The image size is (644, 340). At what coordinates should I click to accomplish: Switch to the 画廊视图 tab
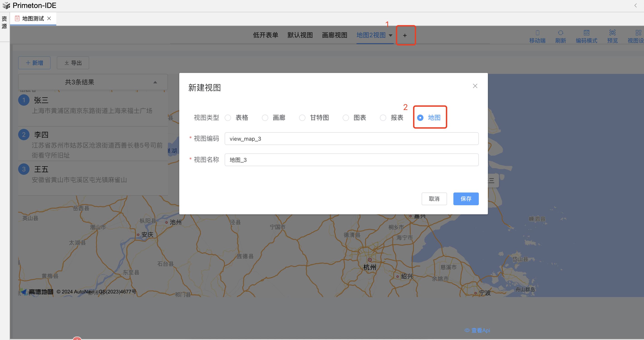click(334, 35)
